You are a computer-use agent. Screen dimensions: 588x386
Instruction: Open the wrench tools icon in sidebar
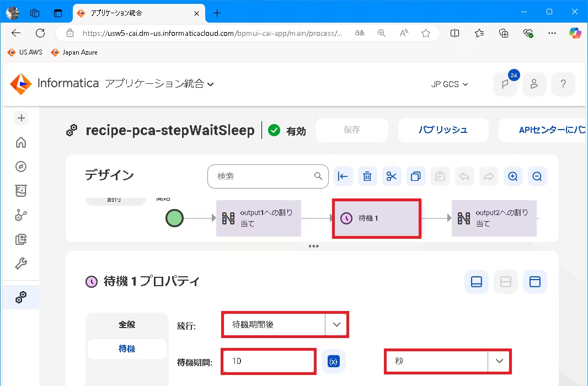(21, 264)
